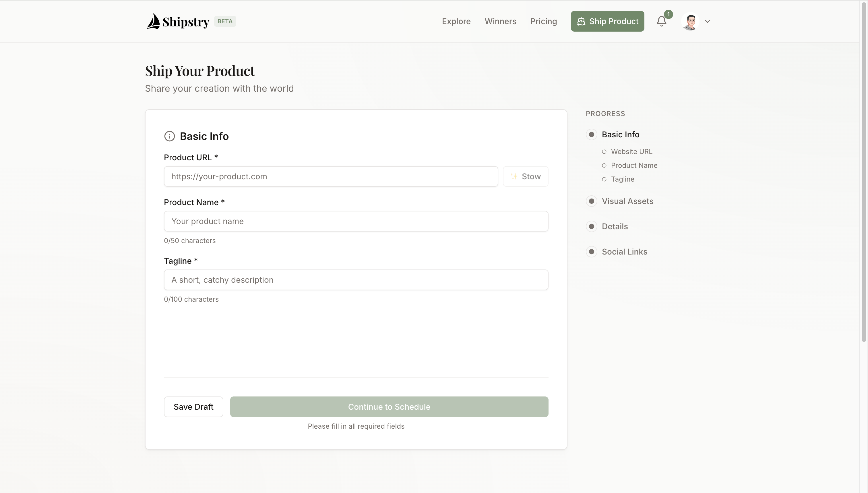Click the Shipstry sailboat logo

click(x=153, y=21)
